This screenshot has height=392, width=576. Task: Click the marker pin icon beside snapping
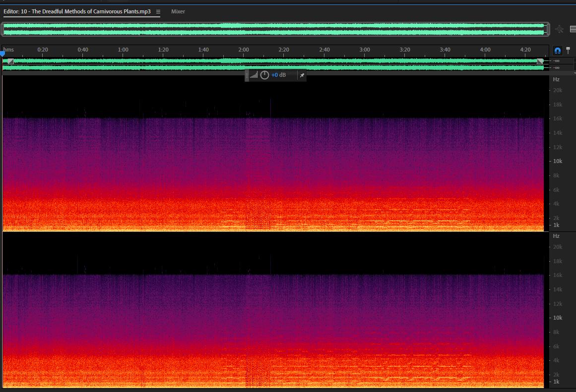click(x=568, y=50)
